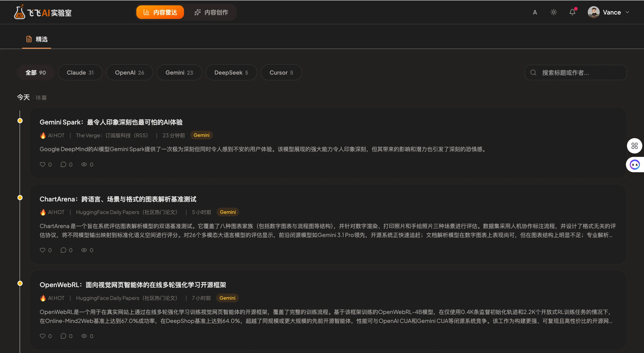Filter by 全部 90
Image resolution: width=644 pixels, height=353 pixels.
tap(36, 72)
